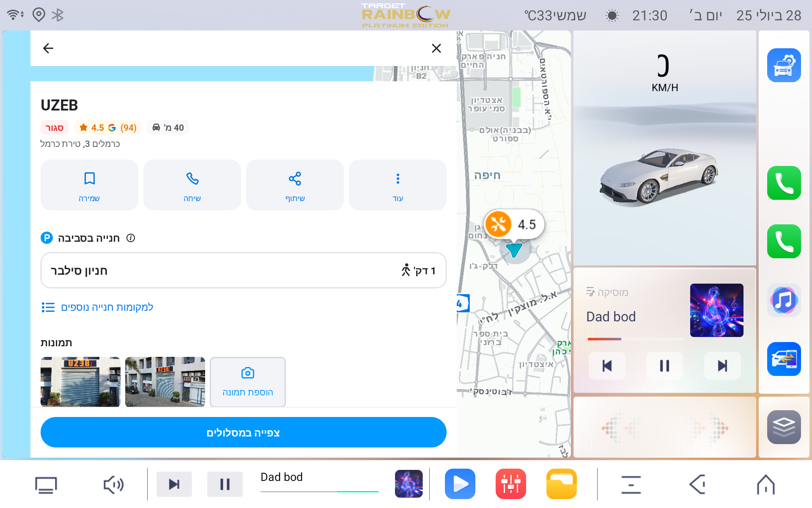
Task: Tap the blue current-location arrow on map
Action: click(x=514, y=250)
